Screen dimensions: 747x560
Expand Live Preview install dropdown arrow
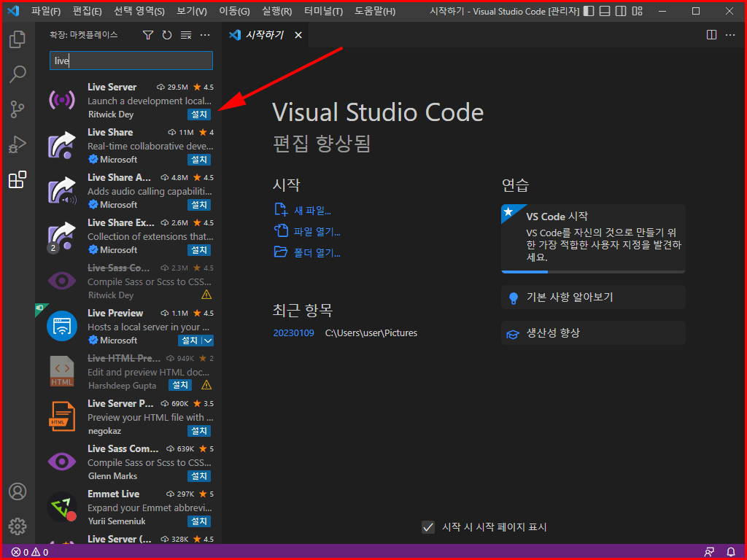208,341
